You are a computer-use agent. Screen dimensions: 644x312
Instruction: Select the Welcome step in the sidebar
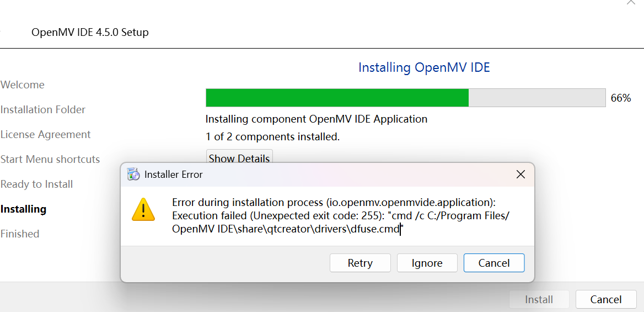point(23,85)
